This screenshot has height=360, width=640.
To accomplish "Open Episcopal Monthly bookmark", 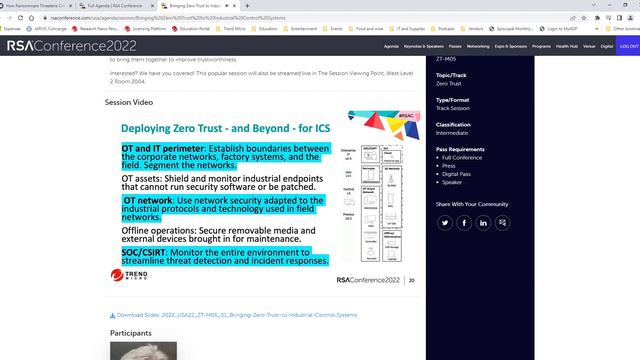I will pos(511,29).
